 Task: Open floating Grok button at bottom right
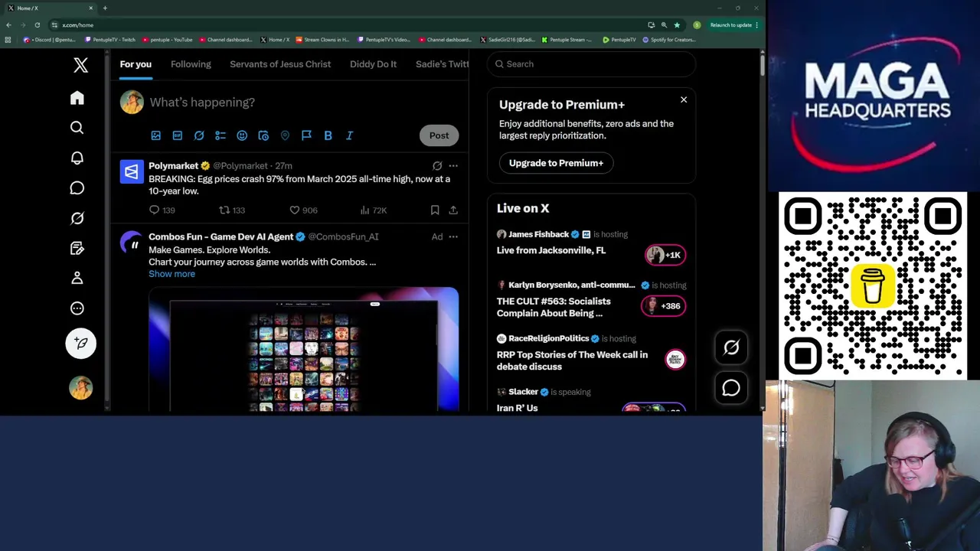pyautogui.click(x=731, y=347)
